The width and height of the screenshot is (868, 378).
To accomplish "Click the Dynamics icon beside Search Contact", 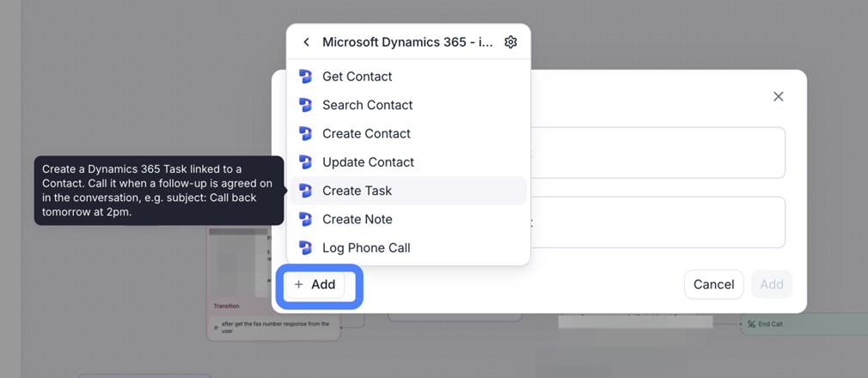I will (x=305, y=105).
